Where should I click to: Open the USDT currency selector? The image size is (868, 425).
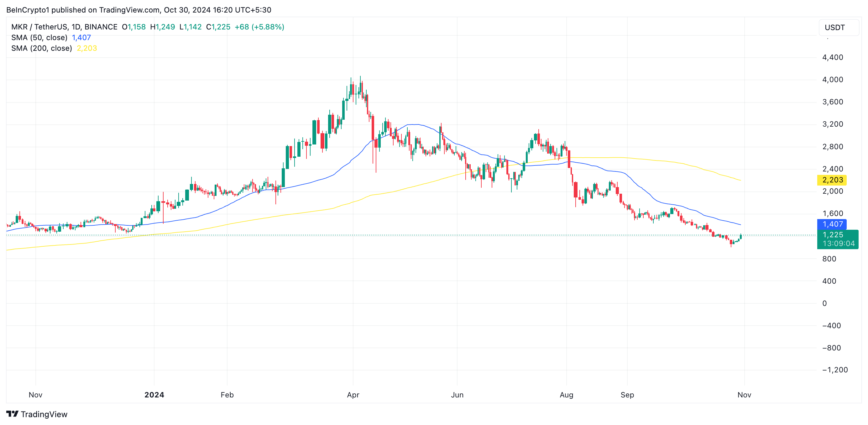coord(838,28)
